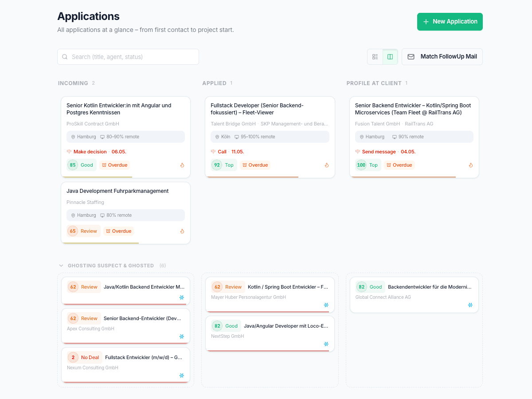Image resolution: width=532 pixels, height=399 pixels.
Task: Click 'Send message' action text
Action: point(379,152)
